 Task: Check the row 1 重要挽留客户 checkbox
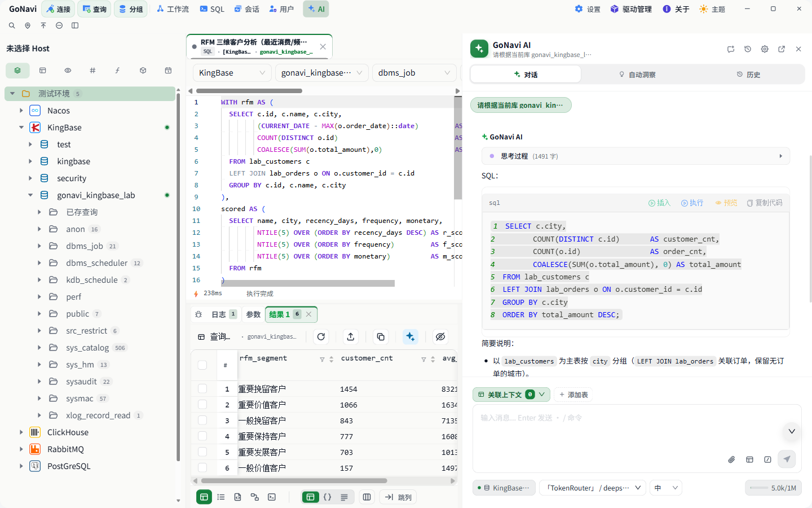click(202, 389)
